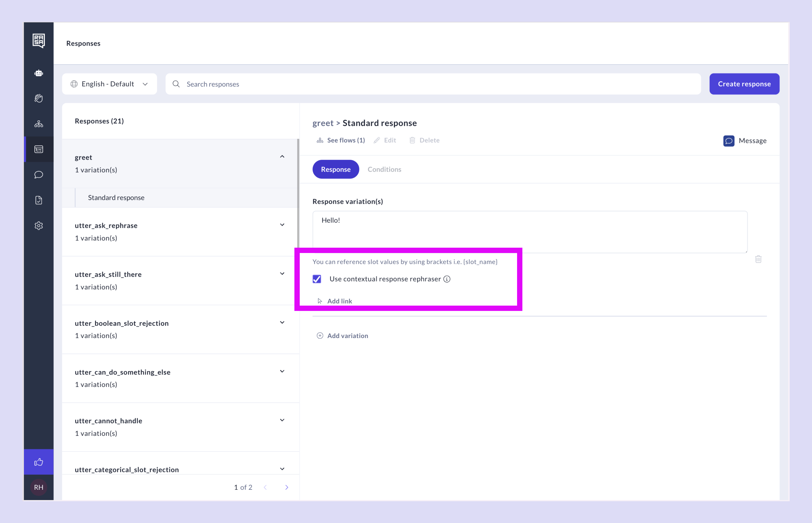Select the Responses sidebar icon
Viewport: 812px width, 523px height.
tap(39, 149)
